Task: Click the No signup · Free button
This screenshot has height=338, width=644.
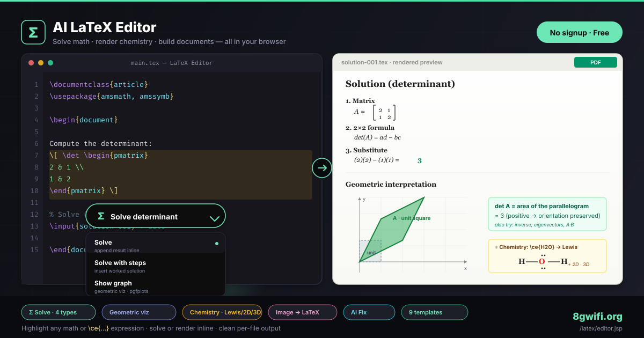Action: pyautogui.click(x=580, y=33)
